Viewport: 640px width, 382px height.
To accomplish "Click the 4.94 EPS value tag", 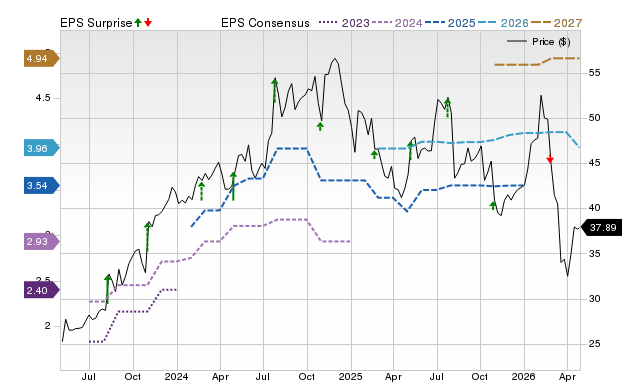I will point(41,59).
